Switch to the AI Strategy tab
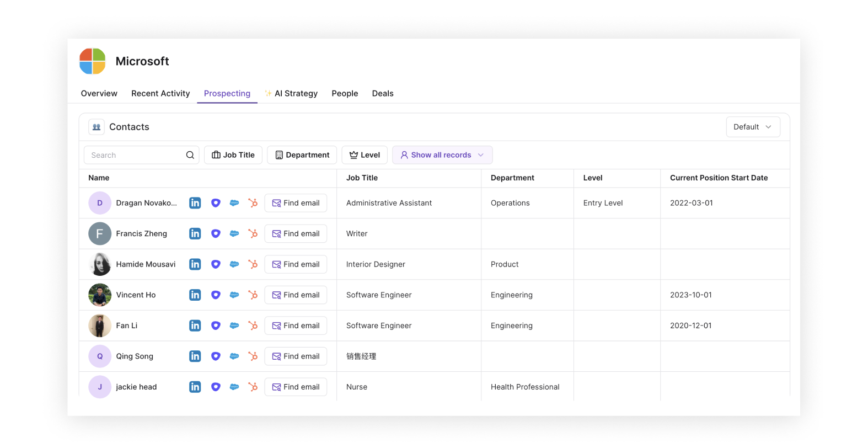 pyautogui.click(x=291, y=93)
